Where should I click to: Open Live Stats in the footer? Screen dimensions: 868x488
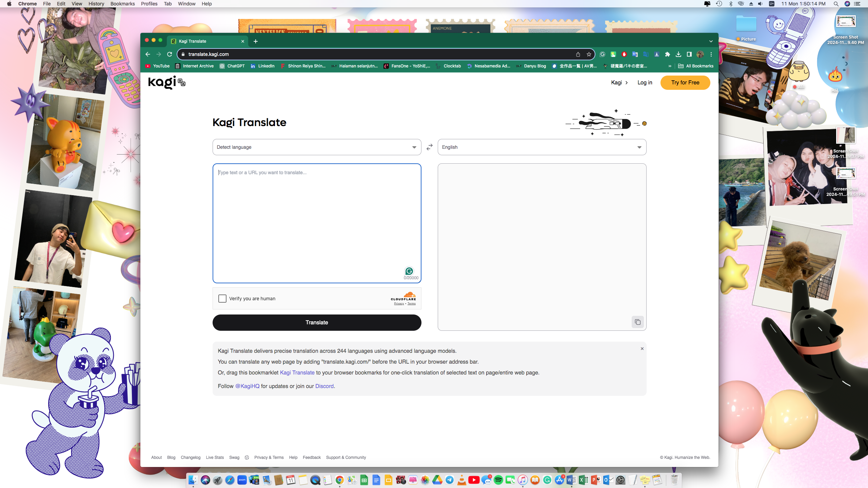tap(215, 457)
